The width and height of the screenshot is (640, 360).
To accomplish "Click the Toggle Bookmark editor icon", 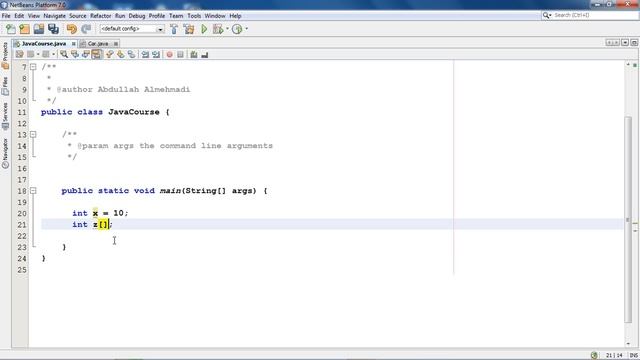I will point(131,54).
